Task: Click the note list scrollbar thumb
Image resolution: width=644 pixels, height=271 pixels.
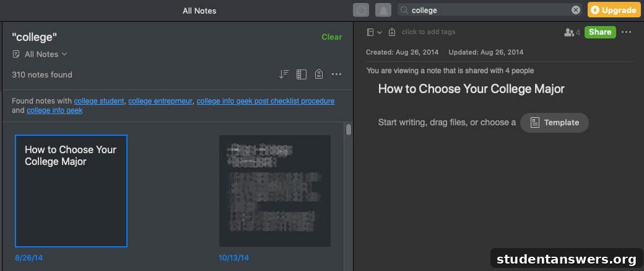Action: (x=349, y=130)
